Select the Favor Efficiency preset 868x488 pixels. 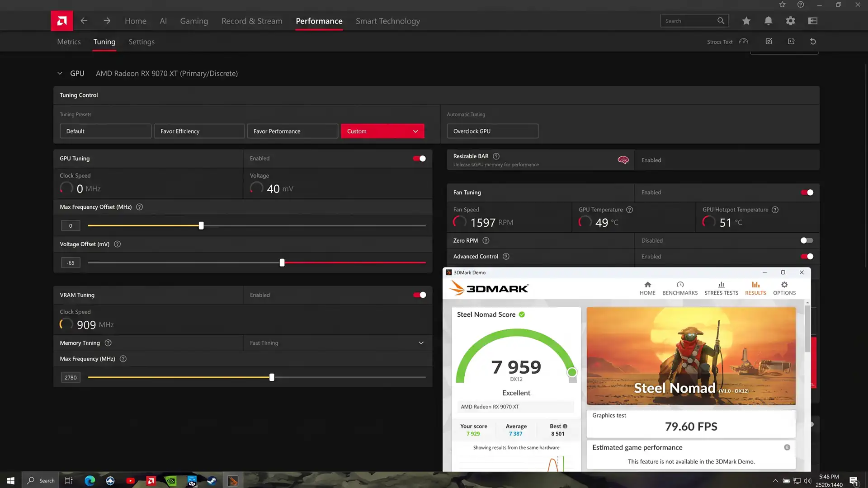[x=199, y=131]
